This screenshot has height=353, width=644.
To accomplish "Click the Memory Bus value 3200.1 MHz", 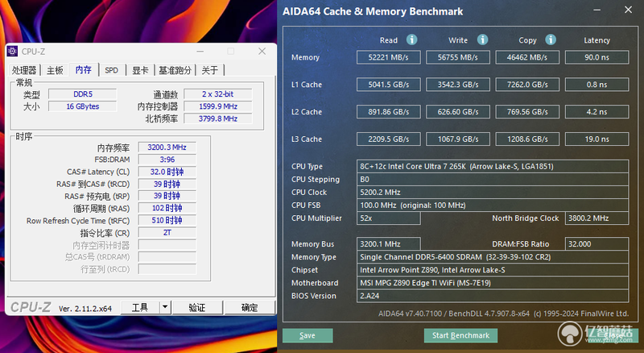I will click(389, 244).
